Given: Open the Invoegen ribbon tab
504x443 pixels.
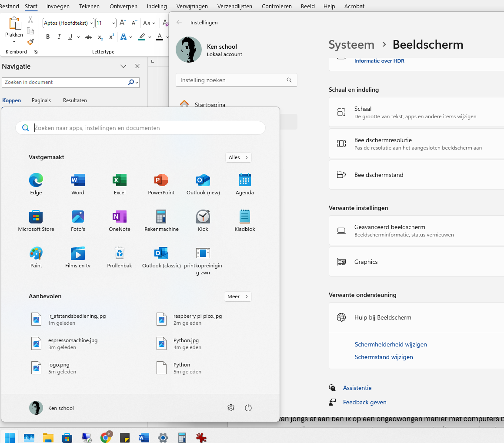Looking at the screenshot, I should (x=58, y=6).
